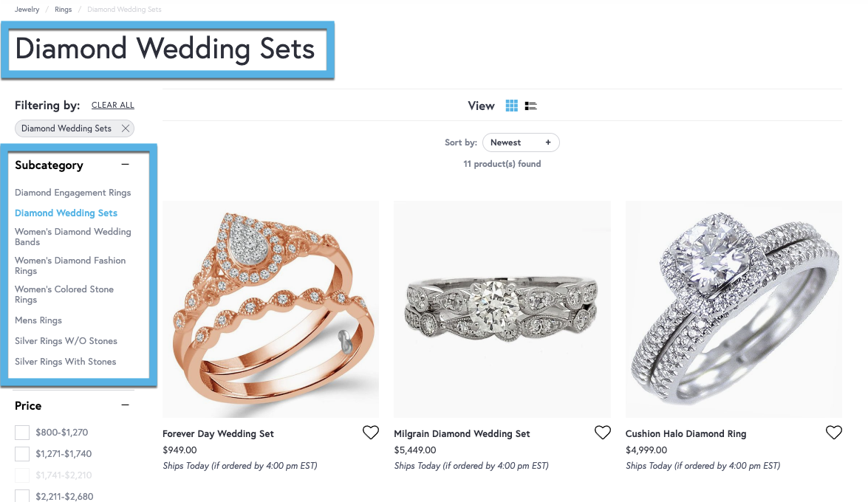Viewport: 868px width, 502px height.
Task: Go to Rings breadcrumb
Action: 63,10
